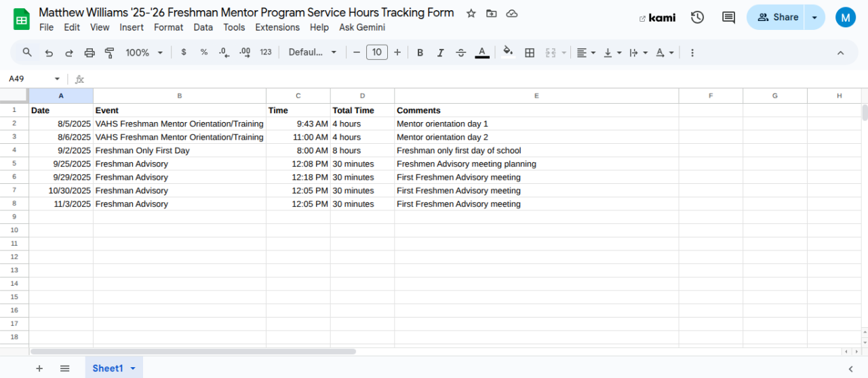This screenshot has width=868, height=378.
Task: Increase font size with plus button
Action: pos(397,52)
